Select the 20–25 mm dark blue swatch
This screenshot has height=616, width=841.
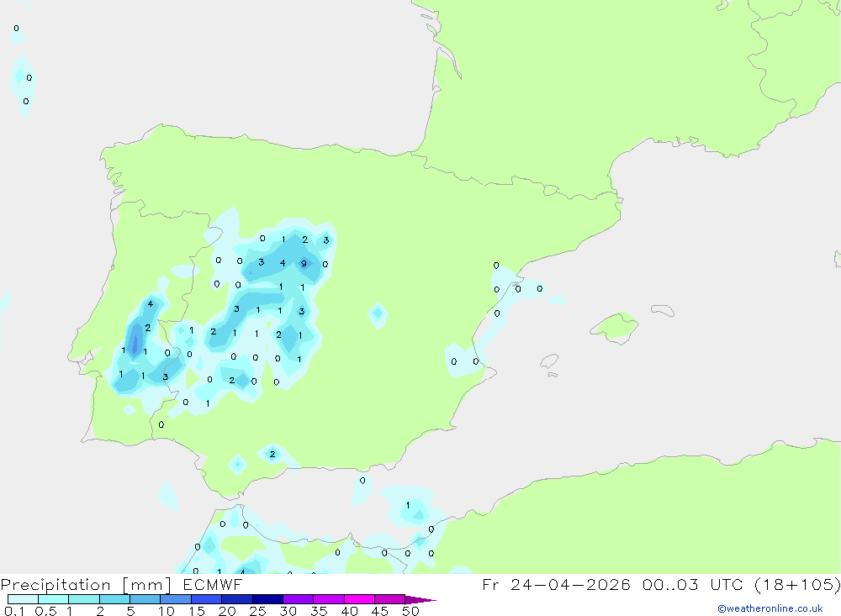point(236,599)
